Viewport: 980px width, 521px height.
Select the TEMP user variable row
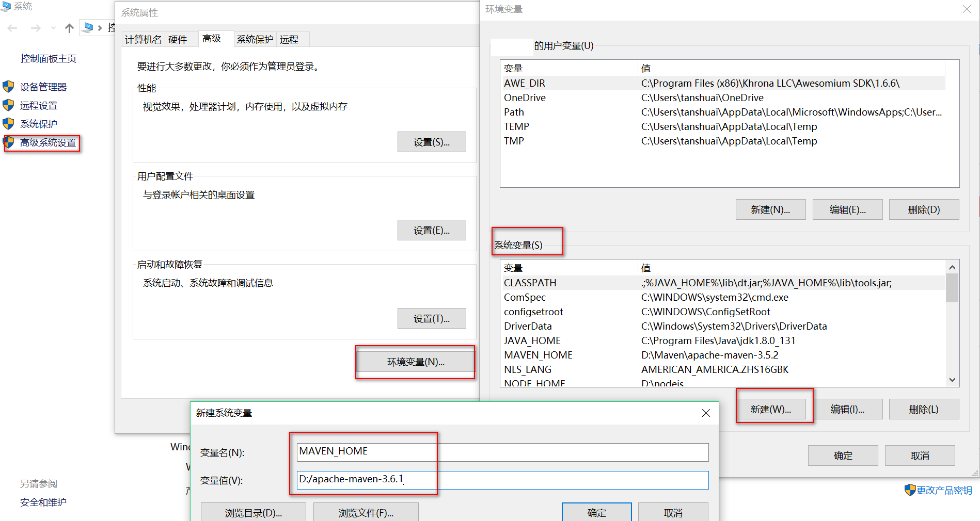[722, 126]
